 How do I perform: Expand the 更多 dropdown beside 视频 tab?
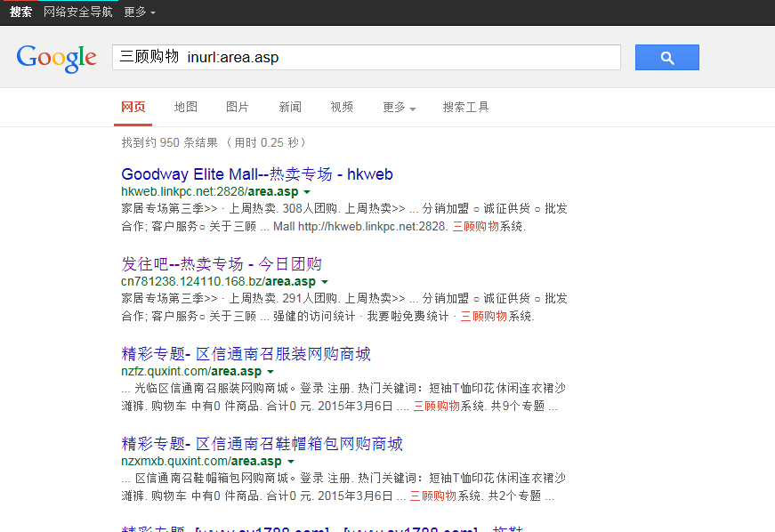(399, 107)
